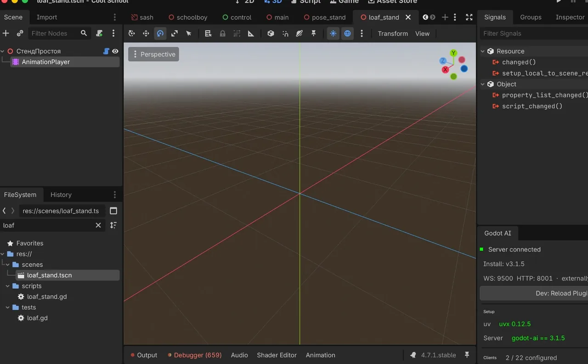588x364 pixels.
Task: Toggle use local space cube button
Action: (271, 34)
